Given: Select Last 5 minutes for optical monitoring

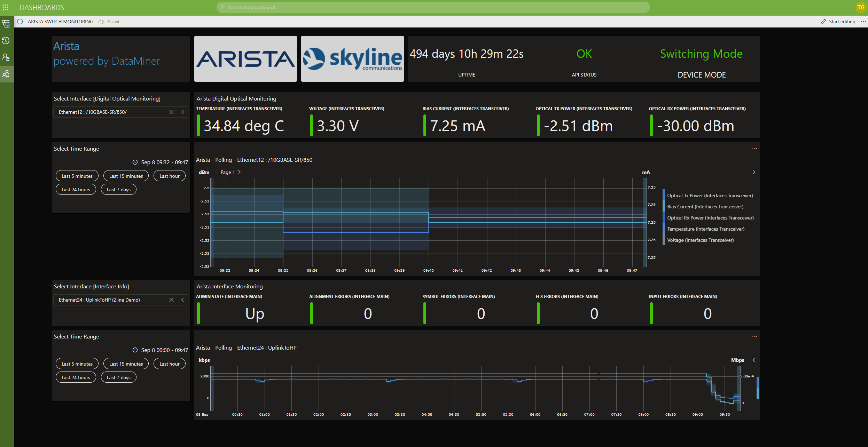Looking at the screenshot, I should pos(77,176).
